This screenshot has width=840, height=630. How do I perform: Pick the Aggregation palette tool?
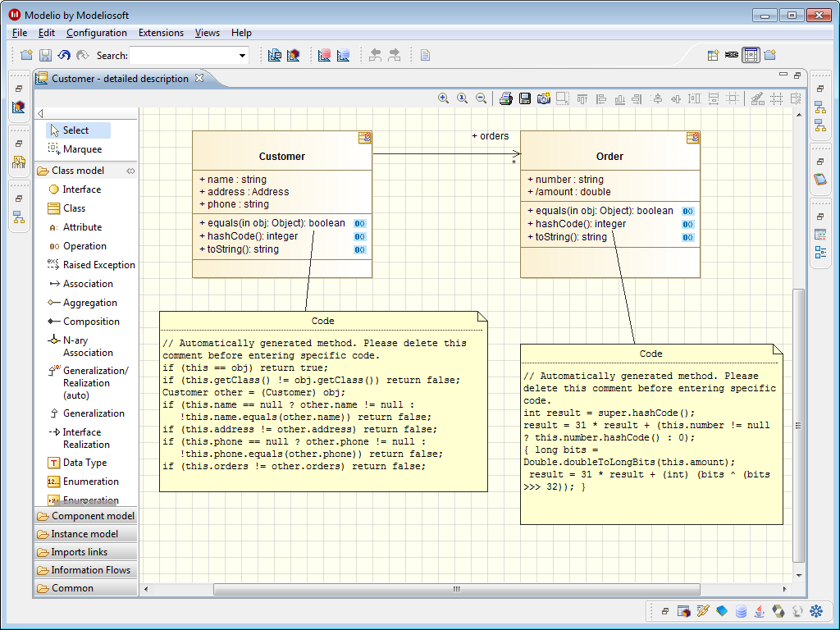click(x=82, y=303)
